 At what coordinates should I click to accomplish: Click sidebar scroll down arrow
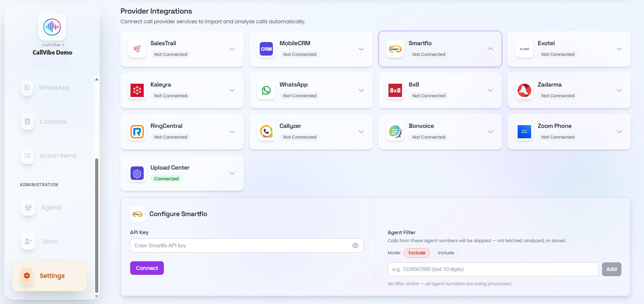[97, 296]
